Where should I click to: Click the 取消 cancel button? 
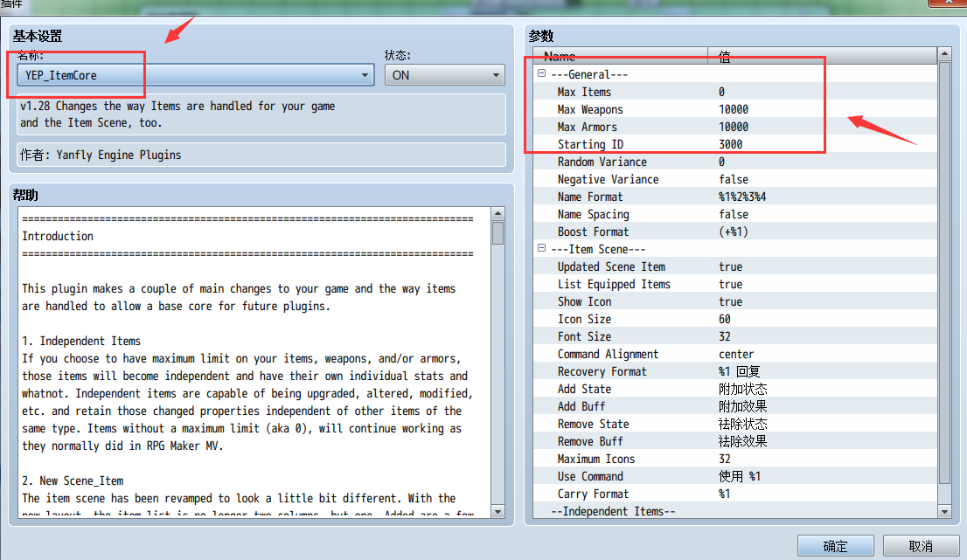tap(921, 546)
